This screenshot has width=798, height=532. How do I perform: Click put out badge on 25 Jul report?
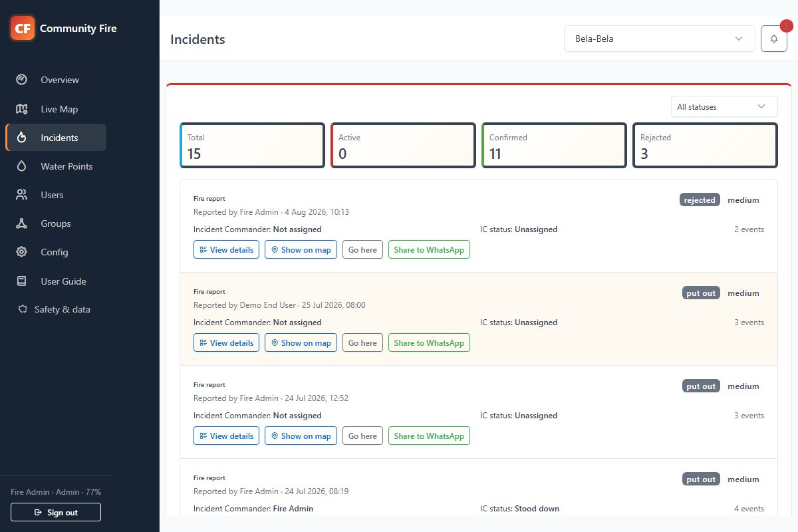point(701,293)
